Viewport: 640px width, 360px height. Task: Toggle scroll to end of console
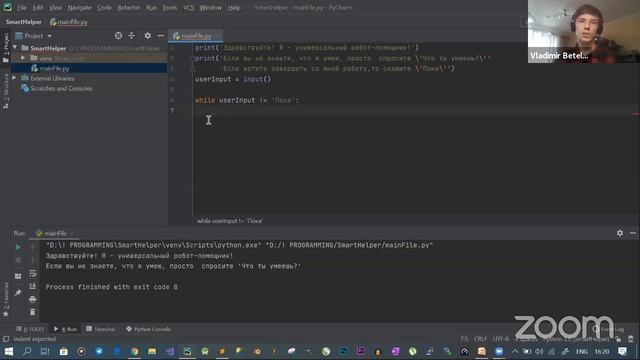[33, 286]
